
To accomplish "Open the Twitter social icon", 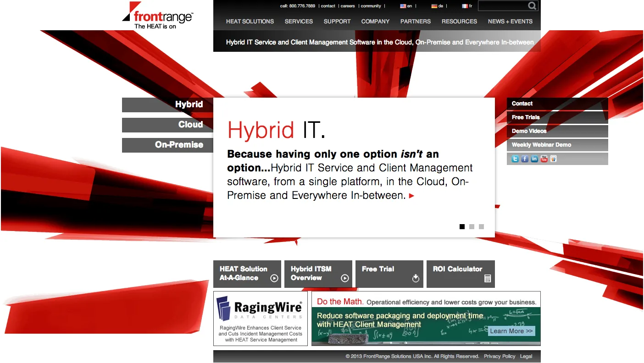I will pos(515,159).
